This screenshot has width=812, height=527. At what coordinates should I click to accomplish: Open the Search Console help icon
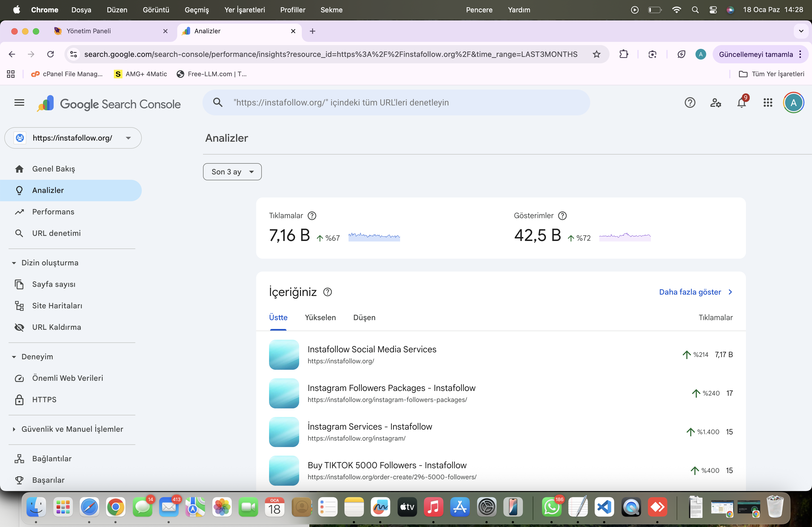tap(690, 103)
